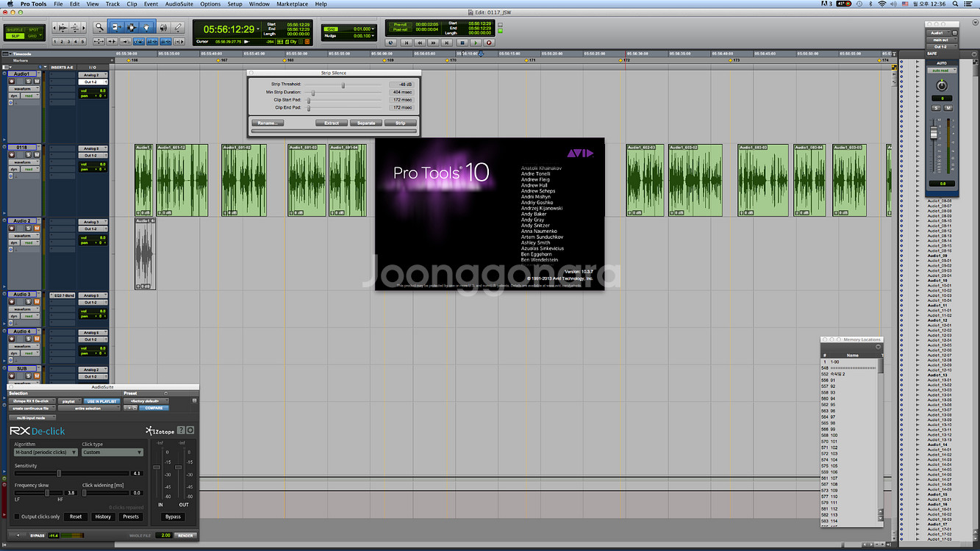Open the RX De-click settings gear
Viewport: 980px width, 551px height.
(190, 431)
